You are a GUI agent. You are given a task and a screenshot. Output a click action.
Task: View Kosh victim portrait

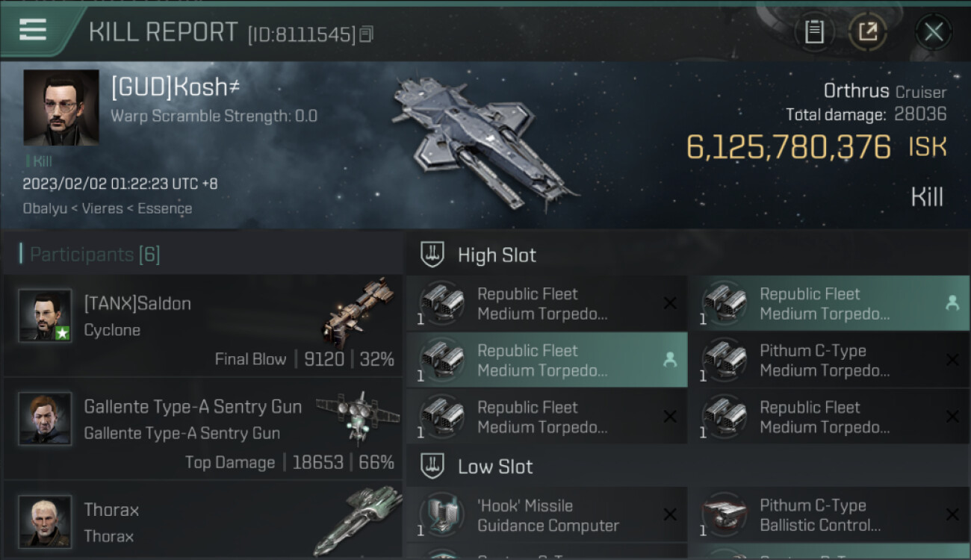pos(61,108)
